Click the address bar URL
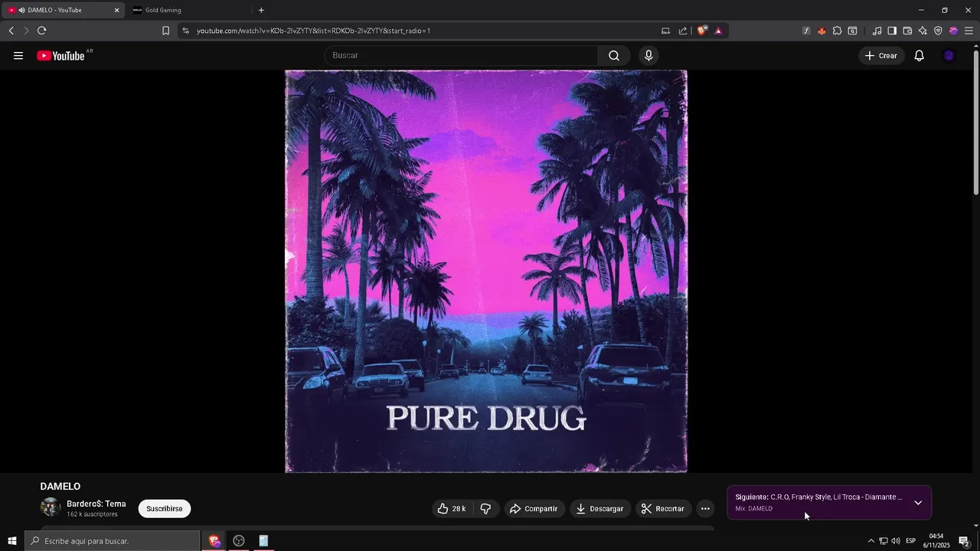The image size is (980, 551). click(x=314, y=31)
